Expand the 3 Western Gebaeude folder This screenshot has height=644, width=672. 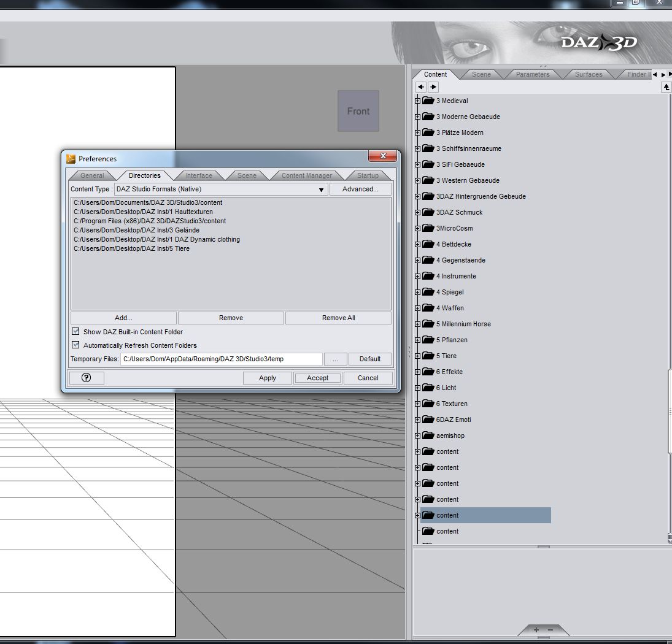(x=417, y=181)
